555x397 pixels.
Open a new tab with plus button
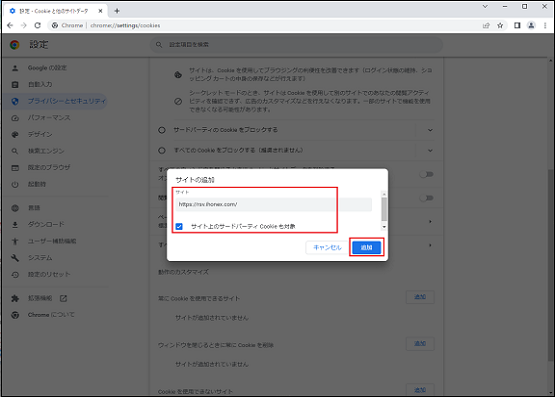(117, 11)
